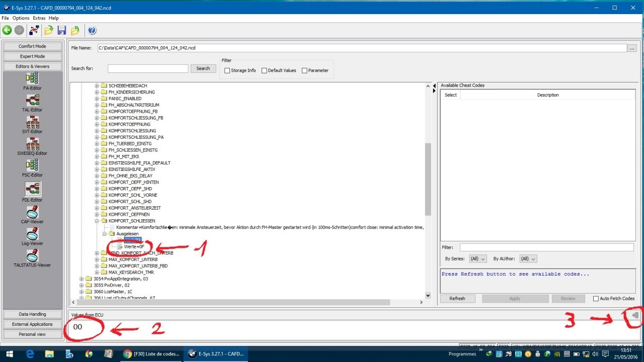Open the Windows Start menu
The height and width of the screenshot is (362, 644).
click(10, 354)
